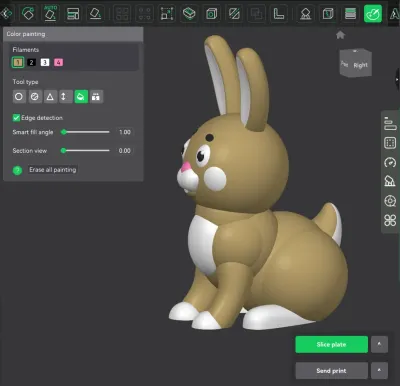The height and width of the screenshot is (386, 400).
Task: Select the Gap fill tool type
Action: tap(96, 97)
